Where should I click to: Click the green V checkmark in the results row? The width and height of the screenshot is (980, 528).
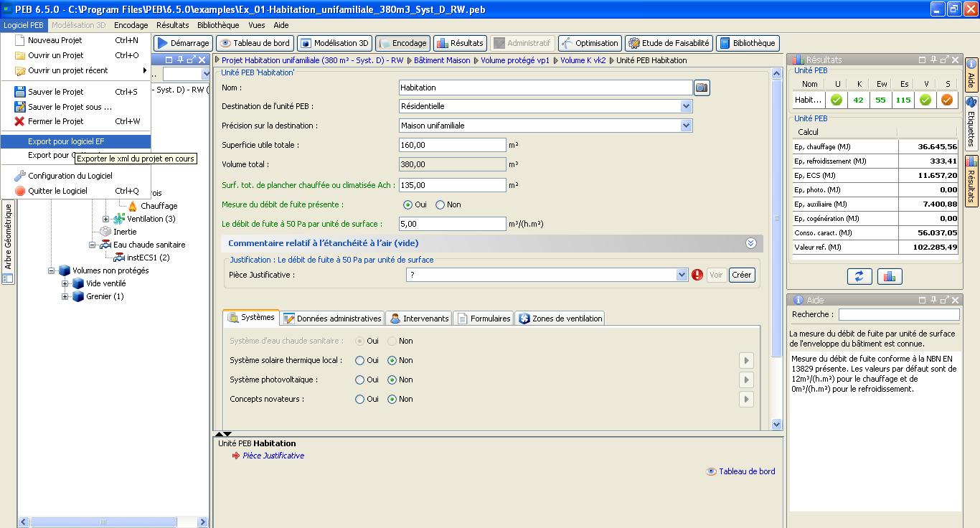[x=925, y=100]
